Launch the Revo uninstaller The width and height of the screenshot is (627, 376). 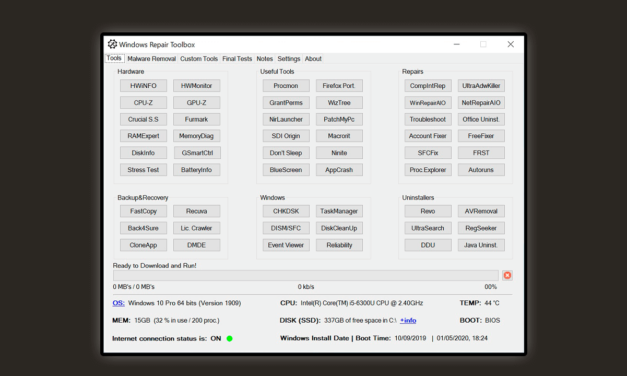tap(428, 211)
